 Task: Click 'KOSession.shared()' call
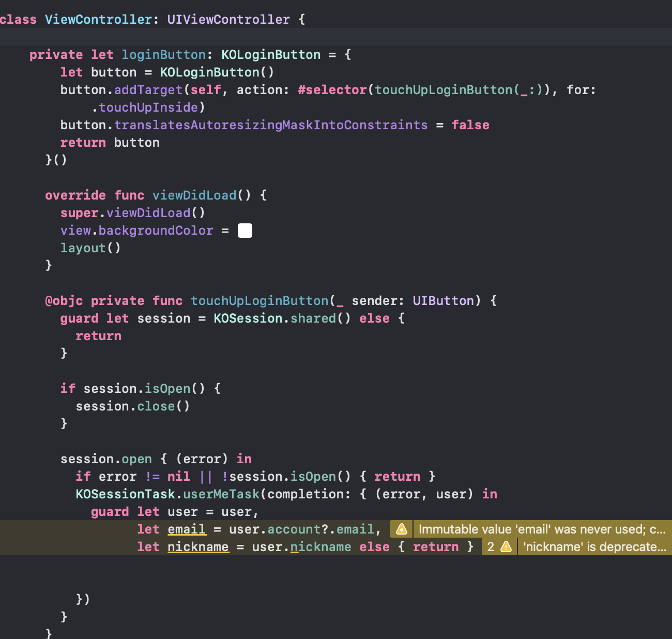282,318
